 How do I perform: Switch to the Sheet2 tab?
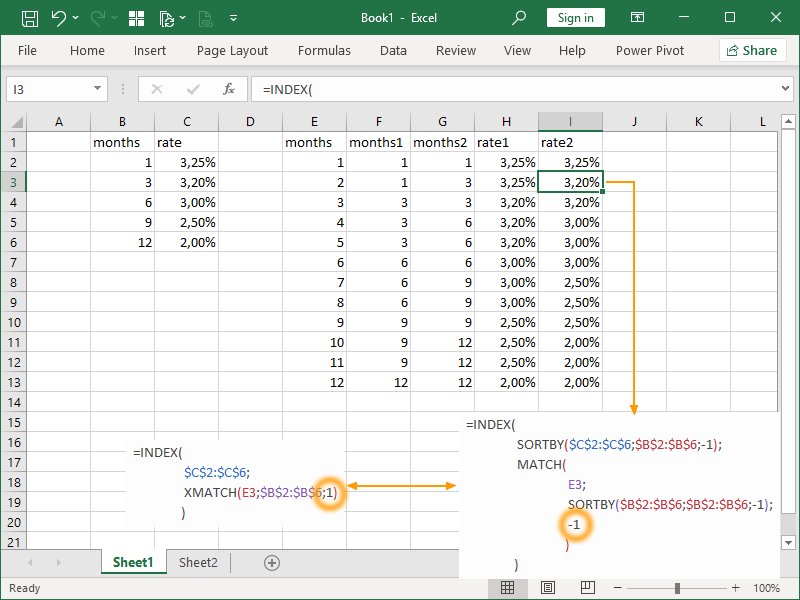[198, 563]
